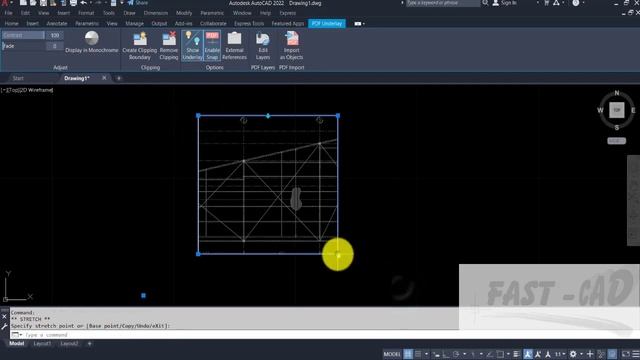Click the Undo arrow in quick access

(84, 3)
